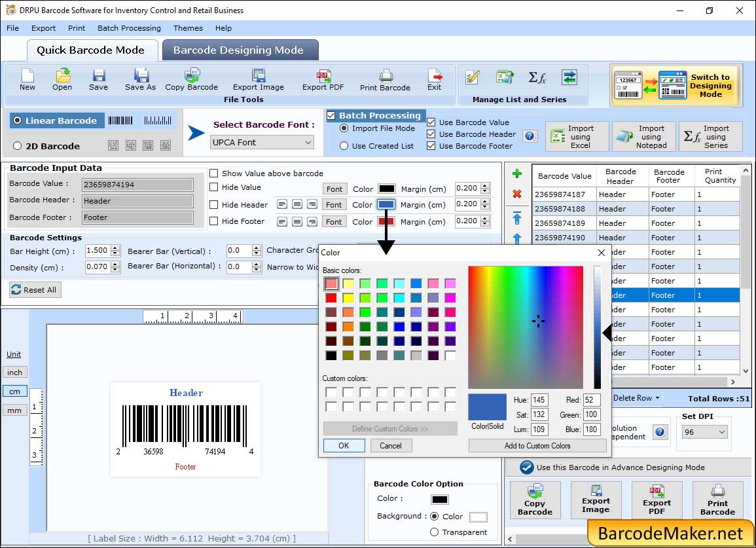Click Print Barcode in File Tools
The height and width of the screenshot is (548, 756).
[386, 80]
